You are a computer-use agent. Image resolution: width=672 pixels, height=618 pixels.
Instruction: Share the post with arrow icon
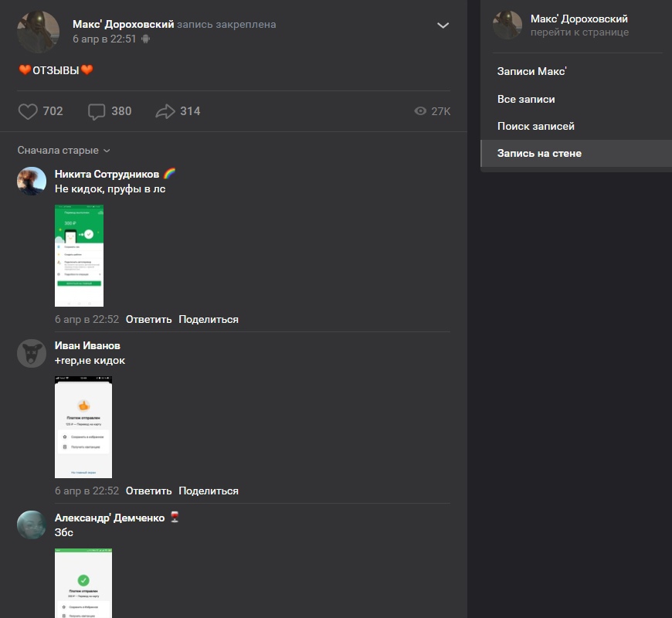165,111
